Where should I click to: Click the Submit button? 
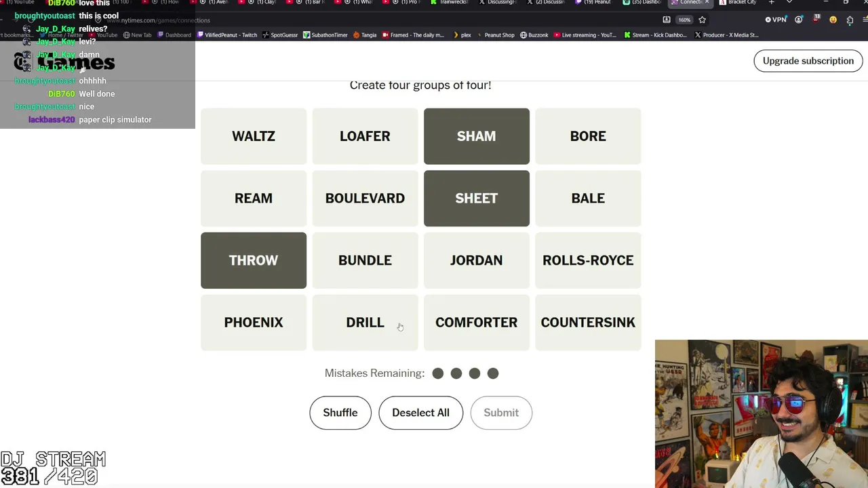(501, 413)
